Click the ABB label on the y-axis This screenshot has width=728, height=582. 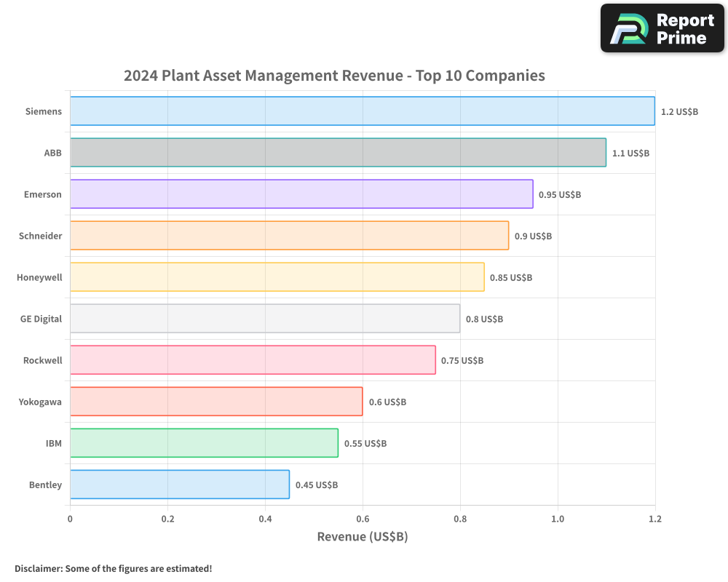point(52,153)
